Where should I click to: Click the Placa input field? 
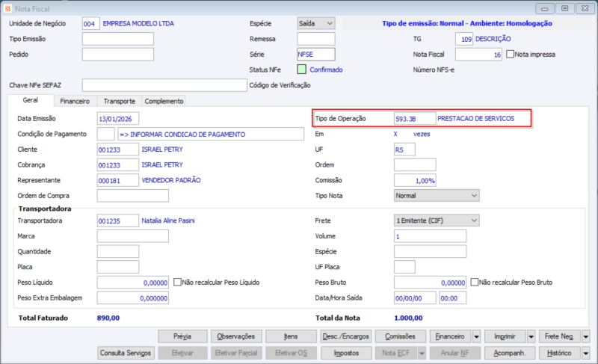point(118,267)
